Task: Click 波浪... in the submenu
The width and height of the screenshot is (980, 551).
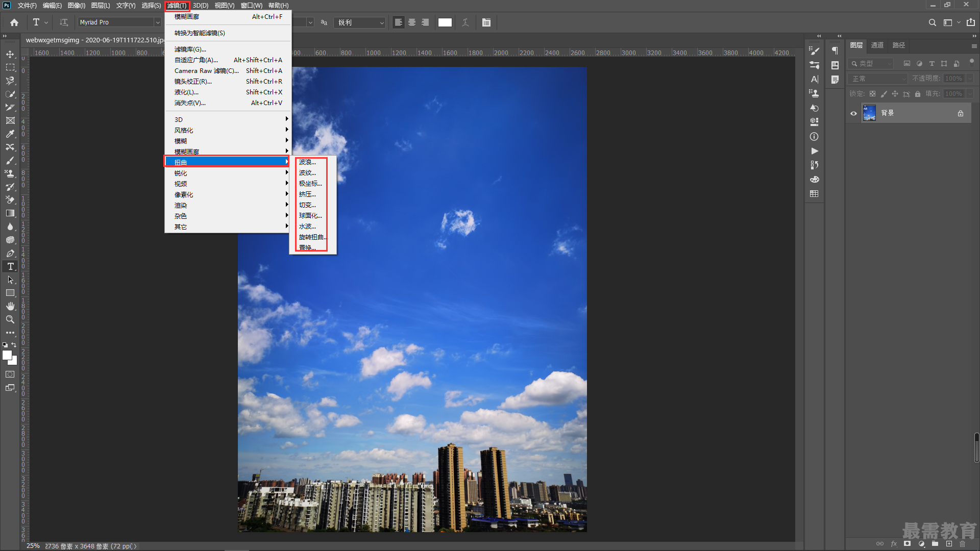Action: click(x=312, y=162)
